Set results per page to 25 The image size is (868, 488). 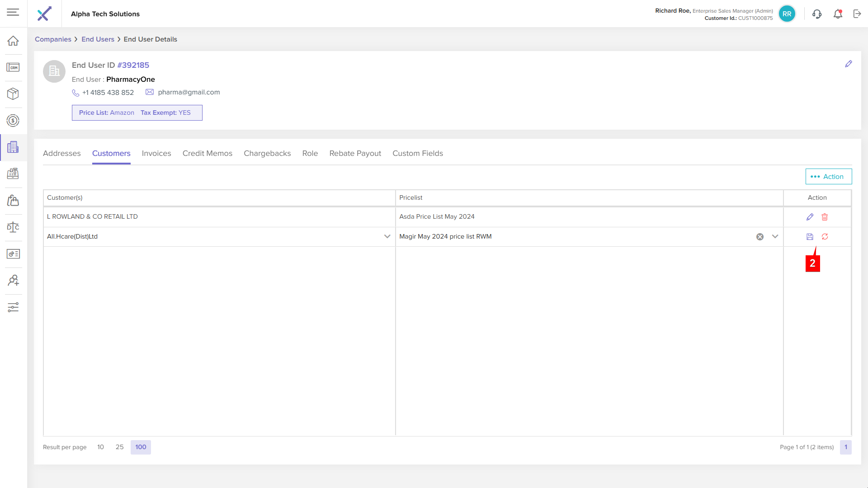pos(119,447)
